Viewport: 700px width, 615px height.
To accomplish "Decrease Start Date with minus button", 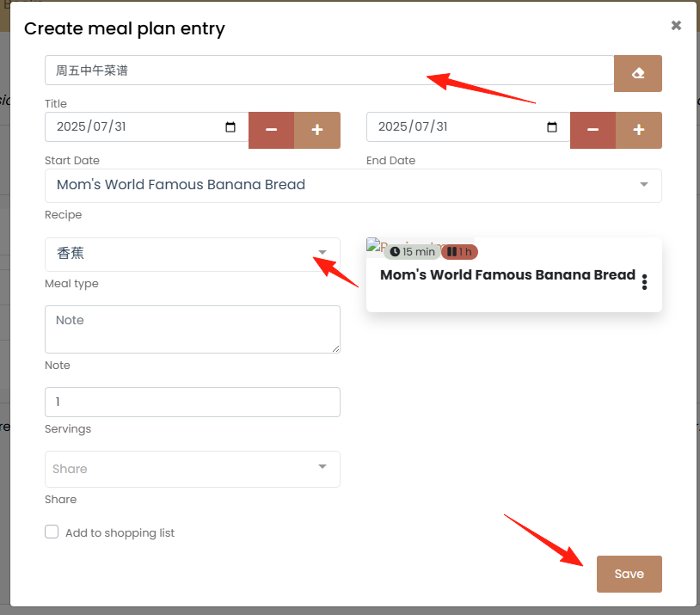I will [272, 130].
